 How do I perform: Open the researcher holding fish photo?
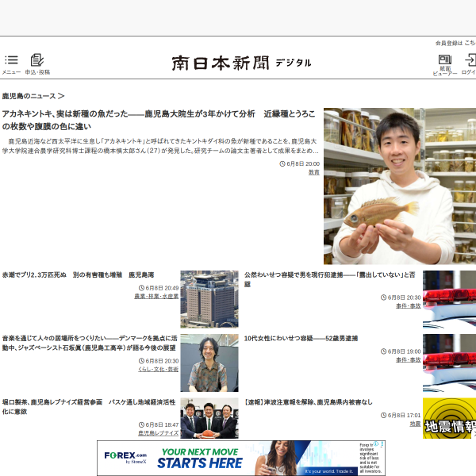[x=400, y=186]
